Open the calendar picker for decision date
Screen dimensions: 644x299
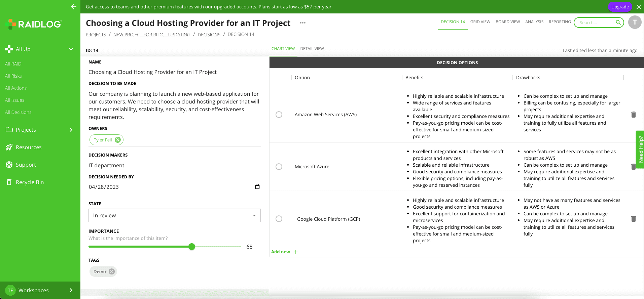[257, 187]
